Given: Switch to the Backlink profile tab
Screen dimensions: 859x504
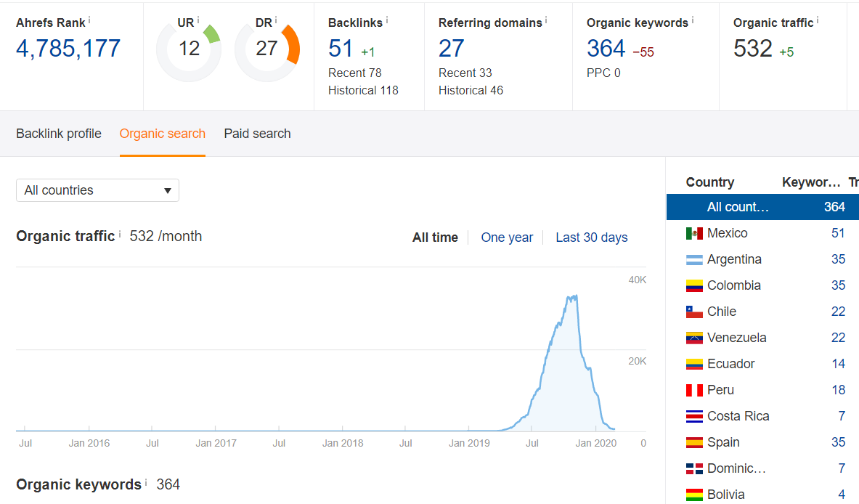Looking at the screenshot, I should (x=59, y=134).
